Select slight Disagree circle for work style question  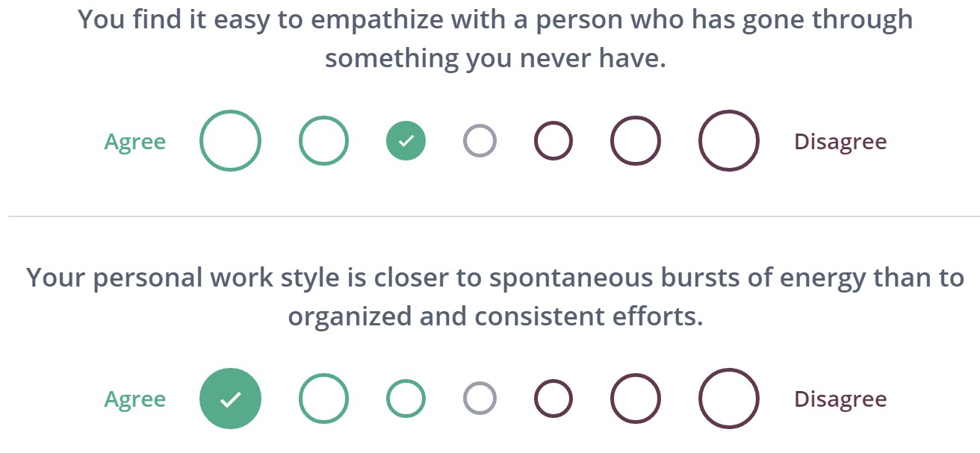(553, 399)
